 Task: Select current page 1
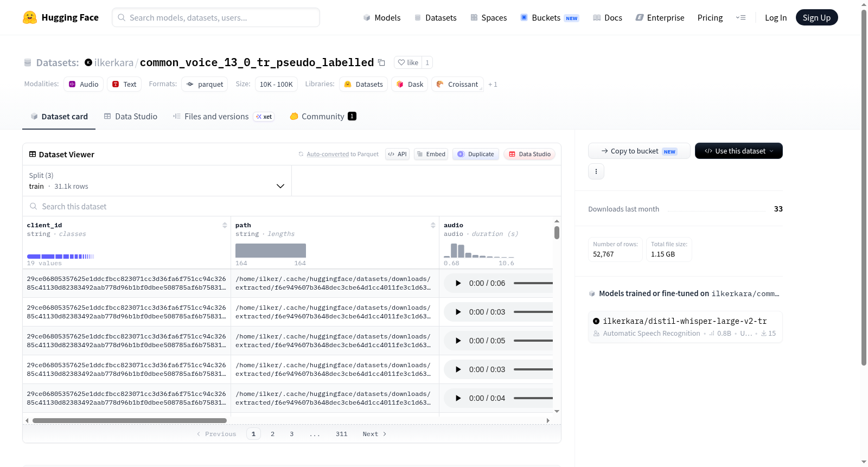253,434
